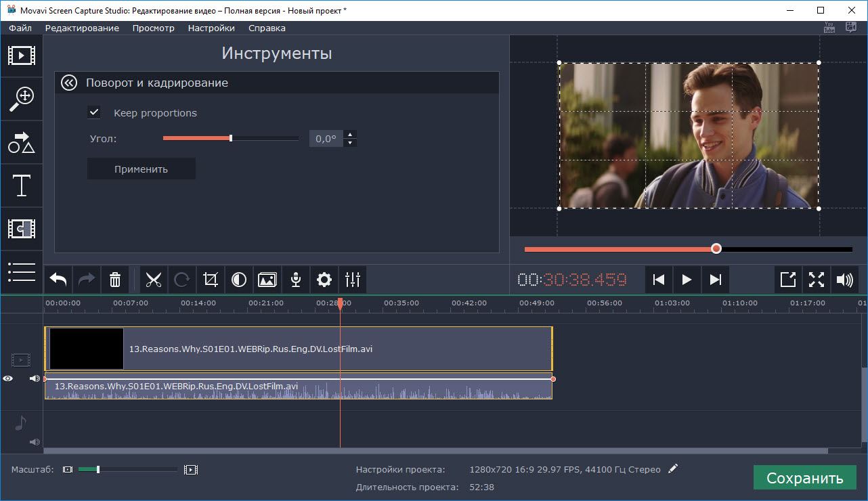The height and width of the screenshot is (501, 868).
Task: Open the Просмотр menu
Action: (154, 28)
